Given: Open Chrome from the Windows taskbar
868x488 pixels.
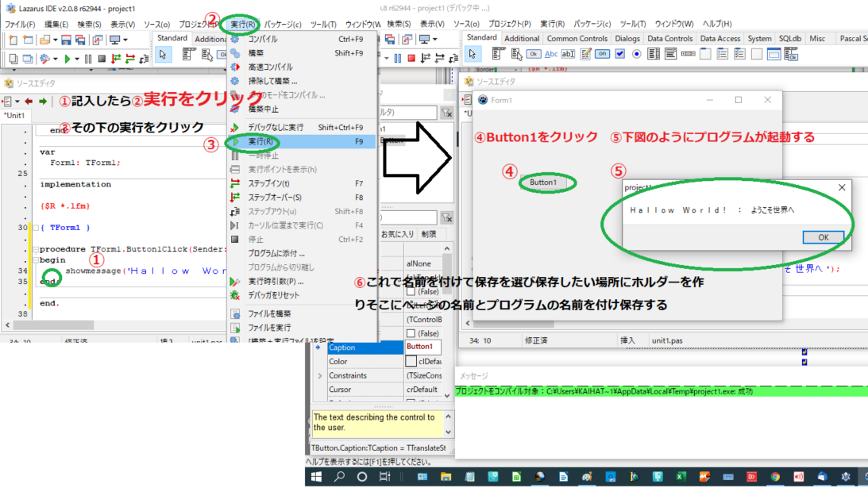Looking at the screenshot, I should (775, 476).
